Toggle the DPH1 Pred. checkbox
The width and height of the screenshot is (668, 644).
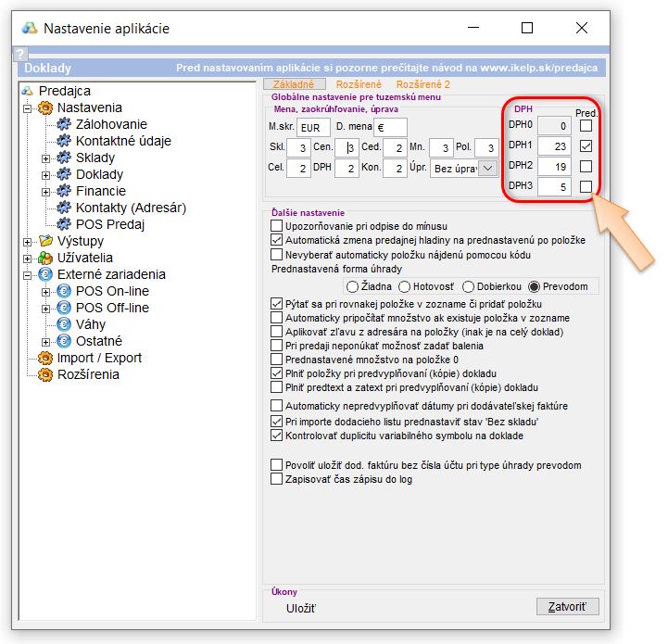[x=586, y=145]
